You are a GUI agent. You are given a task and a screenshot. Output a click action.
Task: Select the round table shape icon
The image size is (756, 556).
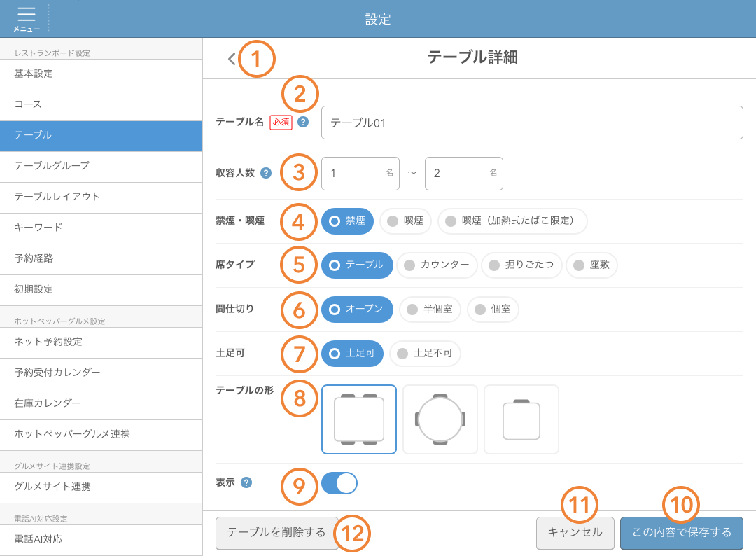coord(440,420)
